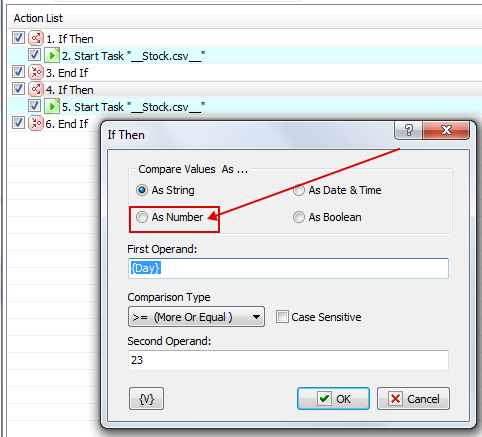The image size is (482, 437).
Task: Click the help question mark in dialog title bar
Action: (x=409, y=130)
